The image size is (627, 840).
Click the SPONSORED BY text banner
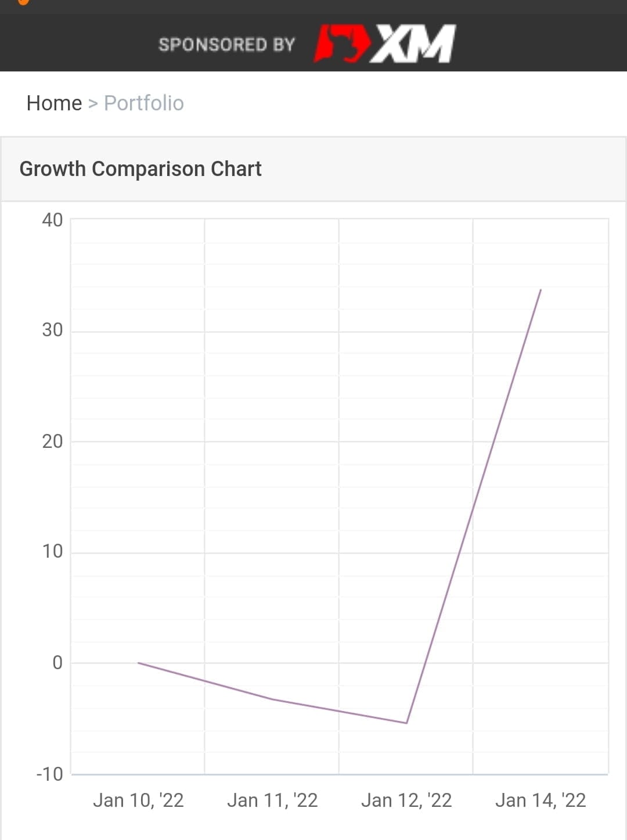tap(226, 45)
